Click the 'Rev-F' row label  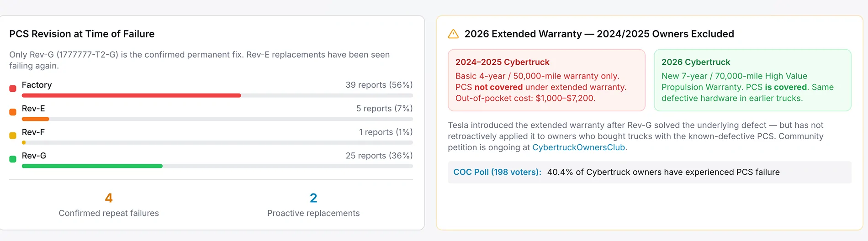pyautogui.click(x=33, y=132)
